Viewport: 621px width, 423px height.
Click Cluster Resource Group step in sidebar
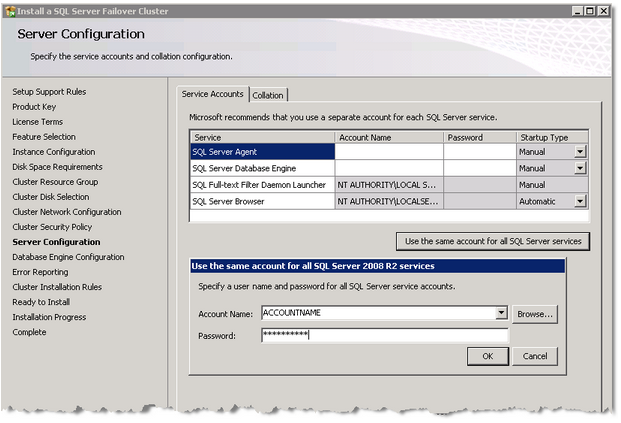[55, 182]
